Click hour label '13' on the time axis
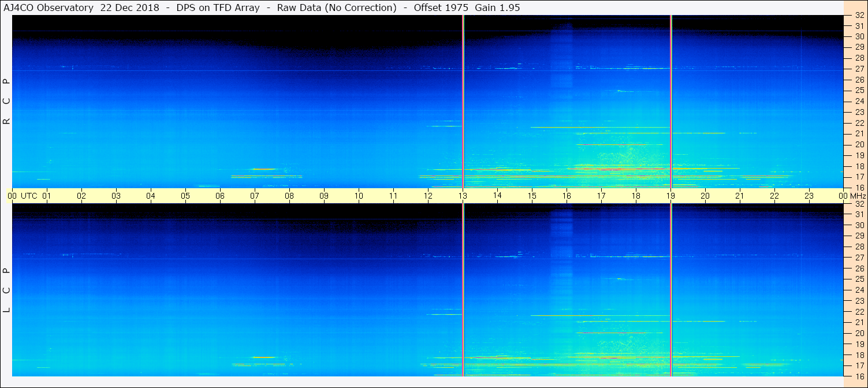 coord(463,196)
